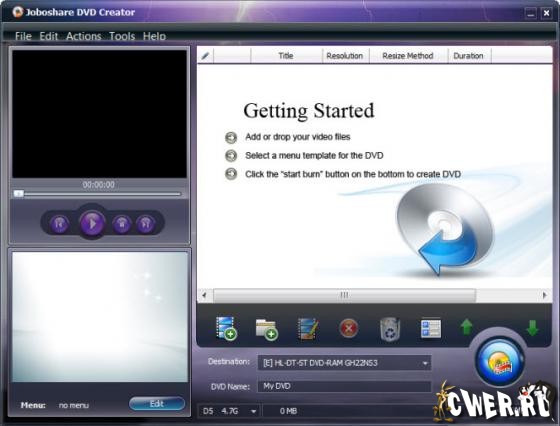Move item up with green up arrow
Viewport: 560px width, 426px height.
coord(466,327)
